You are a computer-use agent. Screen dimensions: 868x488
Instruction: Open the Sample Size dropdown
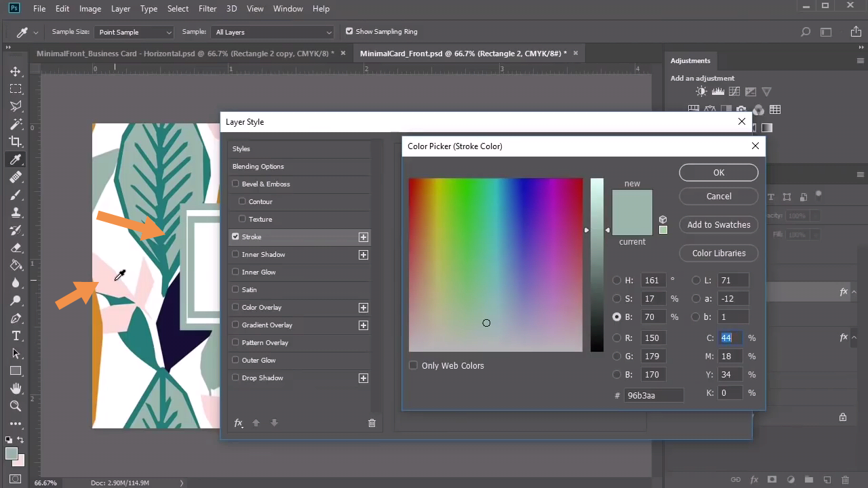[135, 32]
